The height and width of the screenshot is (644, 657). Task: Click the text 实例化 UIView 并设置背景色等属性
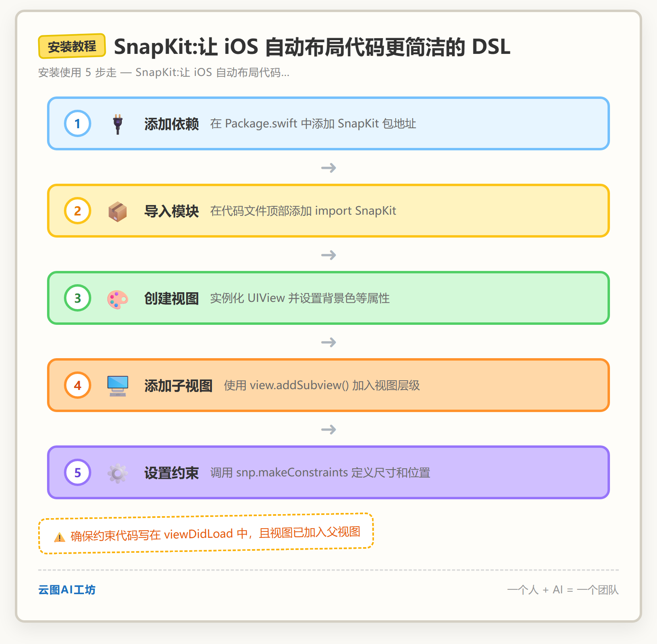(x=300, y=298)
